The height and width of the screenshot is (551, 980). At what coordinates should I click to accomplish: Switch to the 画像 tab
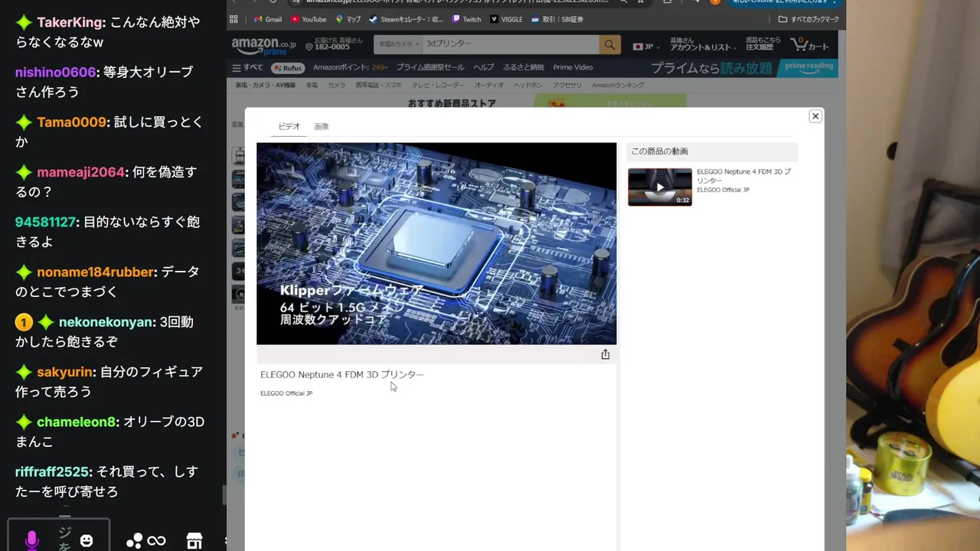point(322,126)
